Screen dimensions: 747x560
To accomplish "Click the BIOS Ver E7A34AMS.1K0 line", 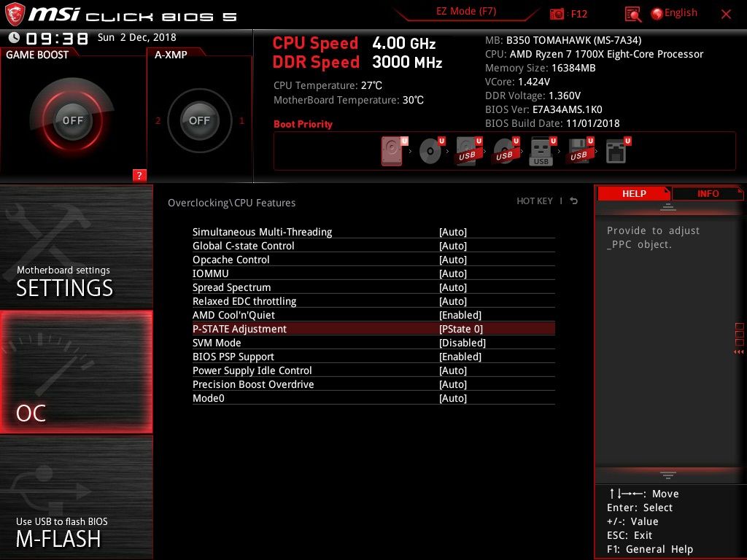I will coord(543,109).
